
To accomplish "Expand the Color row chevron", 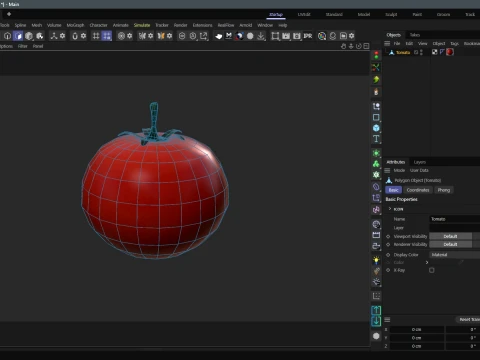I will (x=427, y=263).
